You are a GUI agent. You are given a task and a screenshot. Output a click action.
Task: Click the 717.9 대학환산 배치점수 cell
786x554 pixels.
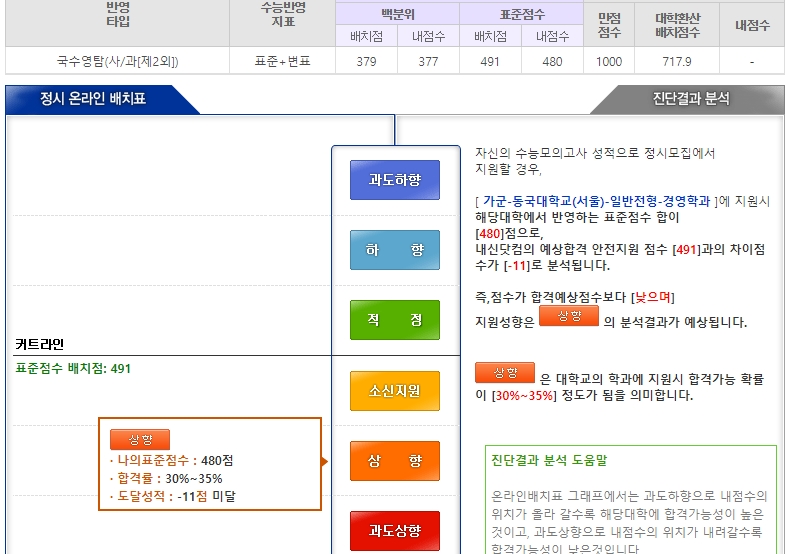coord(677,61)
